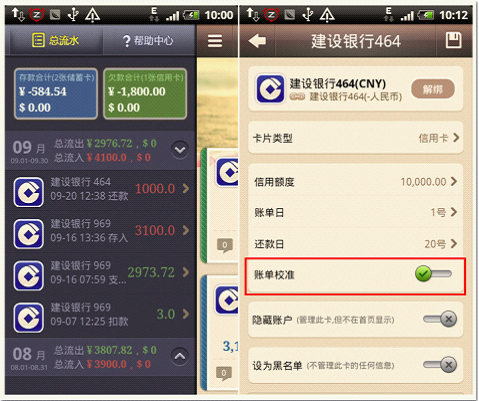The height and width of the screenshot is (401, 479).
Task: Tap the 解绑 button
Action: click(x=433, y=89)
